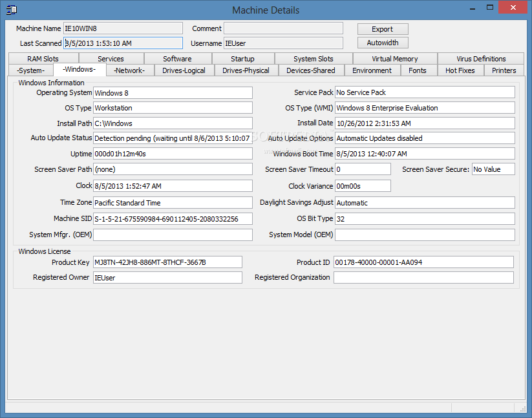Click the Screen Saver Path field

173,169
